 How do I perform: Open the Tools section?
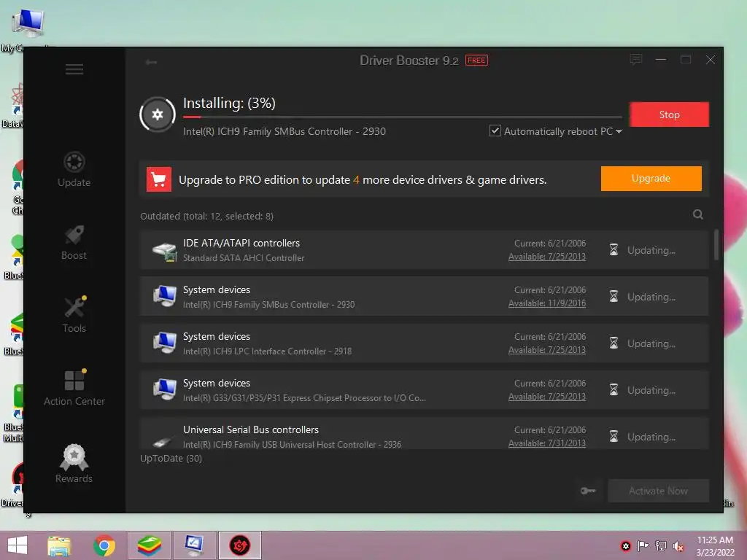click(x=74, y=315)
